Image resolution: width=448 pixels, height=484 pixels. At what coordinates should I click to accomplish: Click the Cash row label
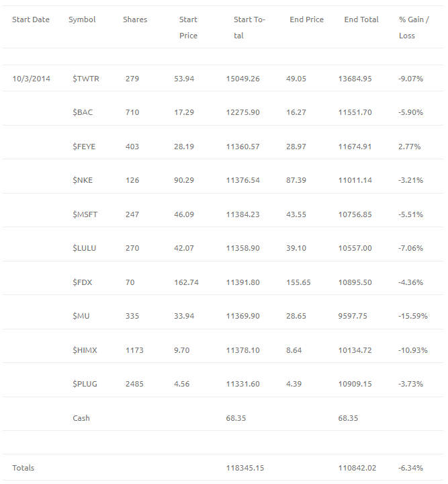(x=81, y=418)
